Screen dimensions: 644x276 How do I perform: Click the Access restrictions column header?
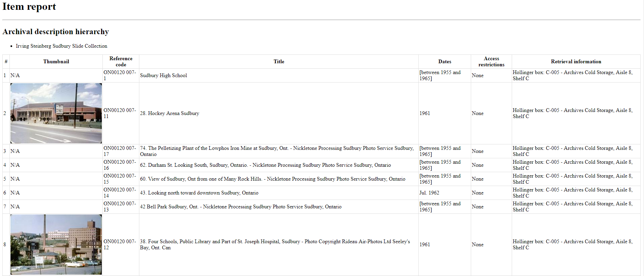pyautogui.click(x=491, y=62)
